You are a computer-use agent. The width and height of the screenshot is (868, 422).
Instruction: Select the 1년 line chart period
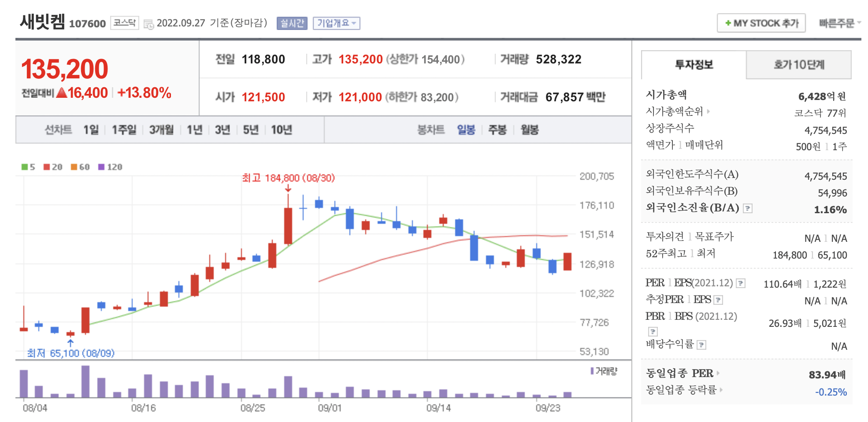[x=194, y=130]
